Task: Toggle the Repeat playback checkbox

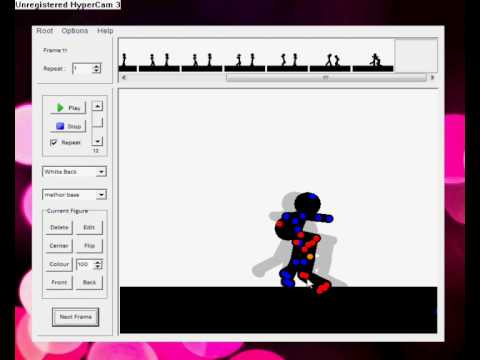Action: click(x=53, y=143)
